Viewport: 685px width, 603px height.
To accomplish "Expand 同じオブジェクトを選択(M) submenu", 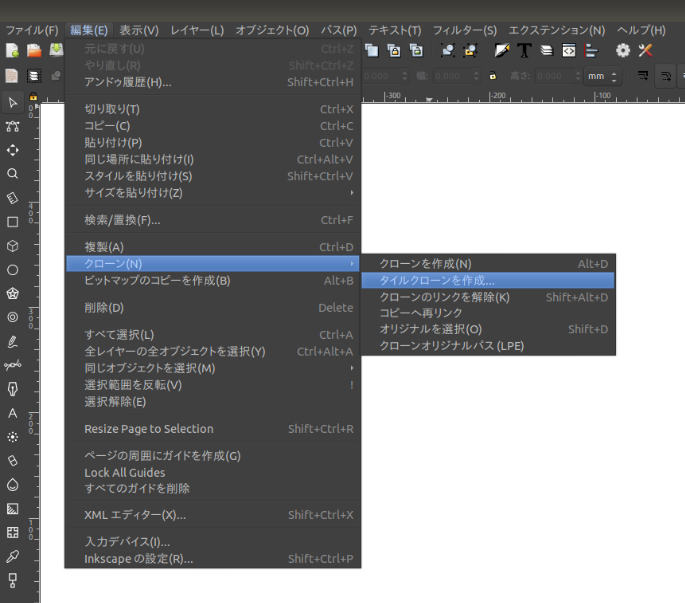I will click(214, 368).
